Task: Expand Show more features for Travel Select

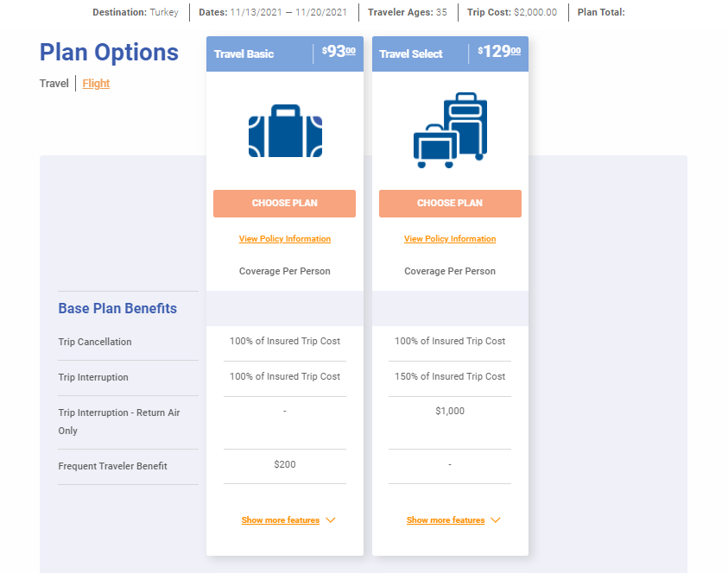Action: [x=446, y=520]
